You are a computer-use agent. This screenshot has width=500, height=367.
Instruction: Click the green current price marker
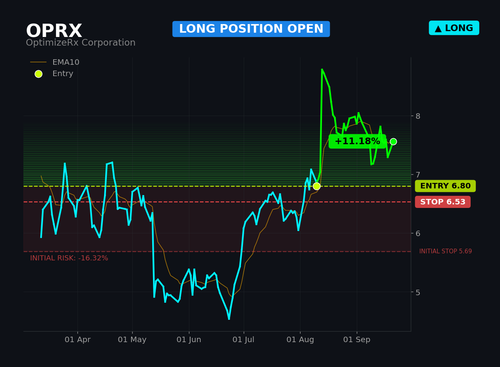click(393, 142)
